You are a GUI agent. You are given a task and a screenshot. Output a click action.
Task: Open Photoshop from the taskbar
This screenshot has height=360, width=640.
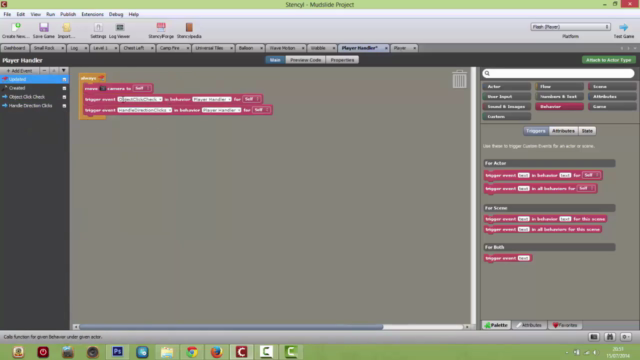118,351
